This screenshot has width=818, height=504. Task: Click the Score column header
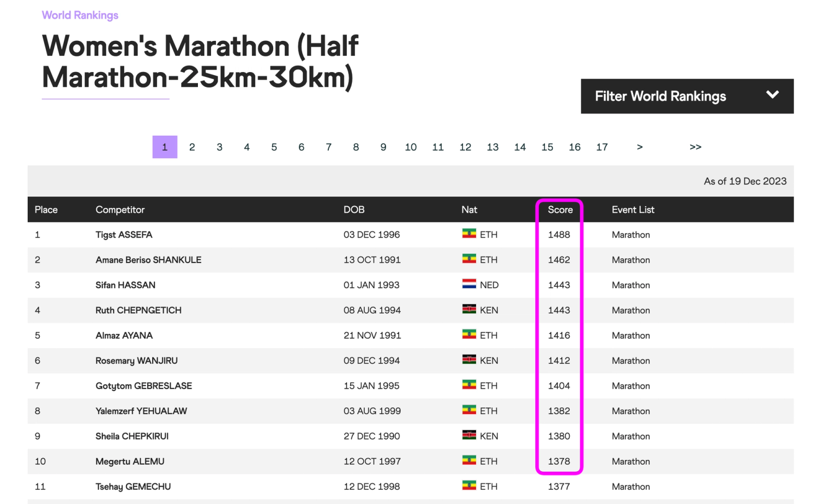560,209
